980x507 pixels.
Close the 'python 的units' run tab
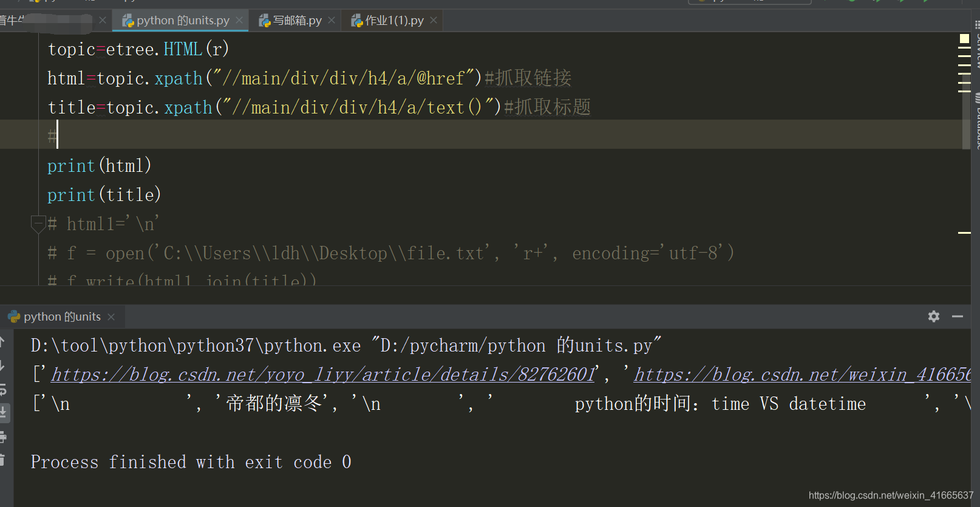[x=111, y=317]
